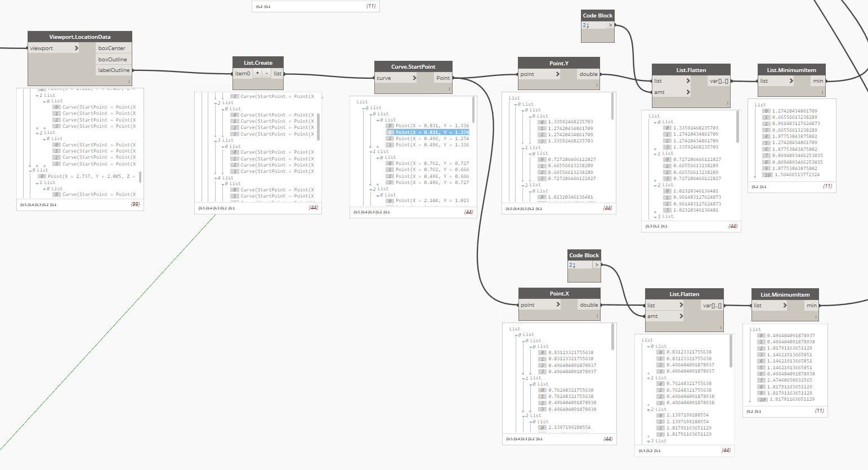This screenshot has height=470, width=868.
Task: Click scrollbar in Curve.StartPoint preview bubble
Action: tap(473, 110)
